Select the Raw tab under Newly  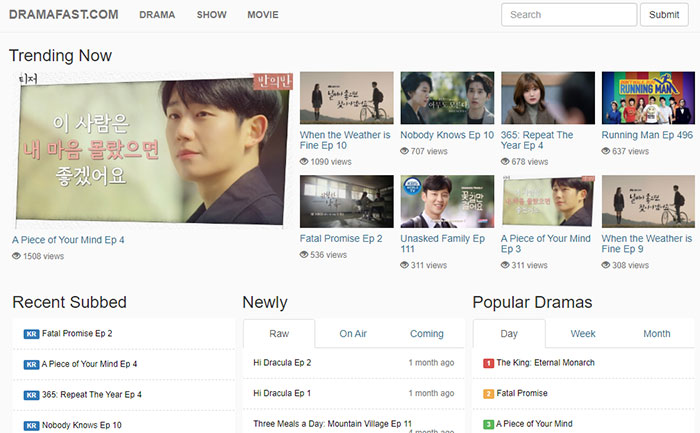click(279, 333)
